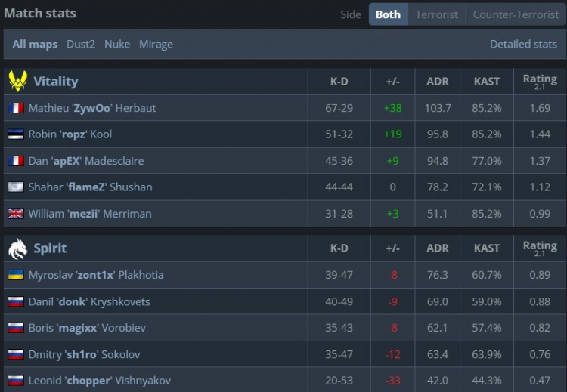Open Mathieu 'ZywOo' Herbaut player profile
Screen dimensions: 567x392
(92, 108)
